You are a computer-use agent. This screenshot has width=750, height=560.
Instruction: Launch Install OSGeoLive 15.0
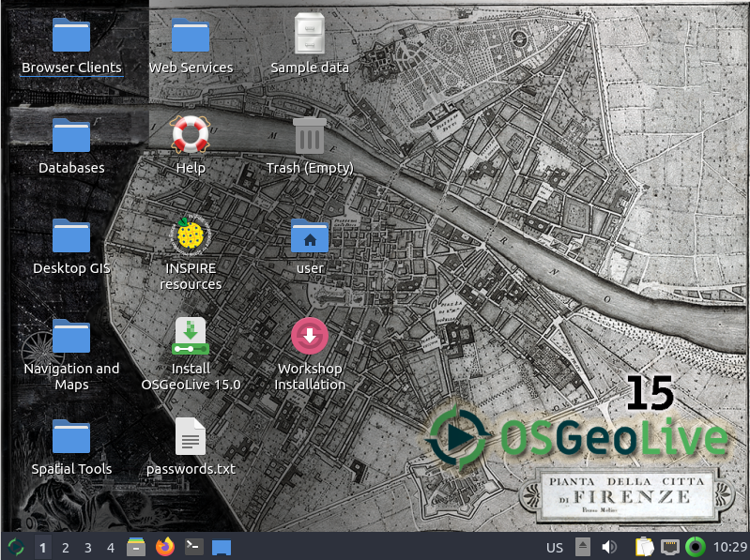pos(191,337)
